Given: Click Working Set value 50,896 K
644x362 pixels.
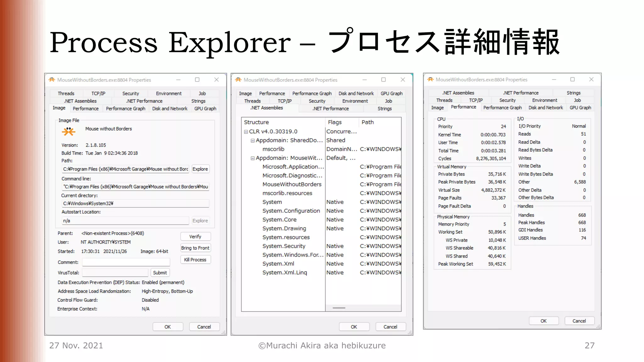Looking at the screenshot, I should (x=497, y=232).
